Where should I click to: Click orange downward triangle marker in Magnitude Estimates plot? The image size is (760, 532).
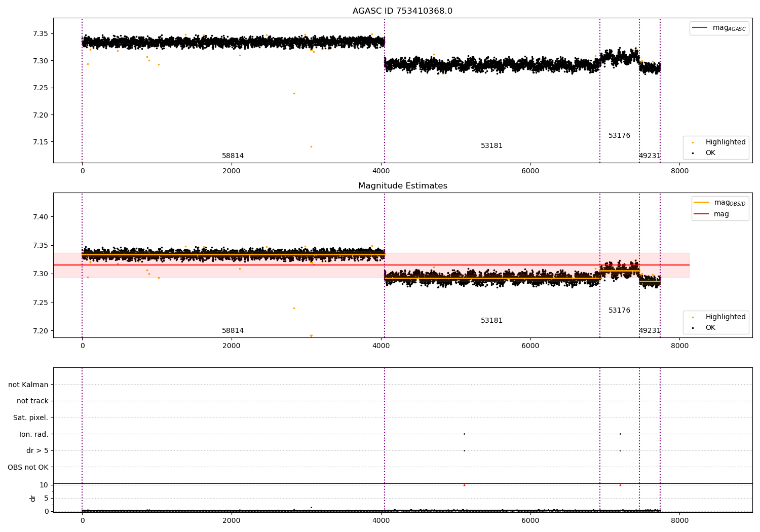tap(311, 336)
